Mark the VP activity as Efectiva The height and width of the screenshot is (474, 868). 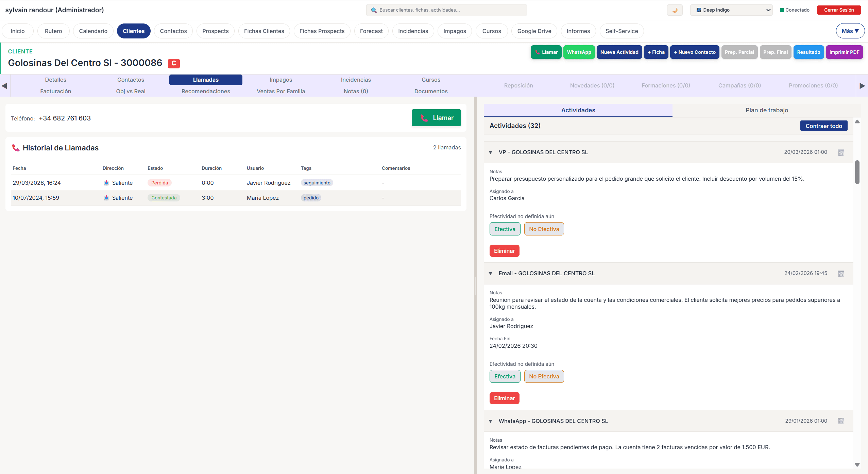tap(505, 229)
